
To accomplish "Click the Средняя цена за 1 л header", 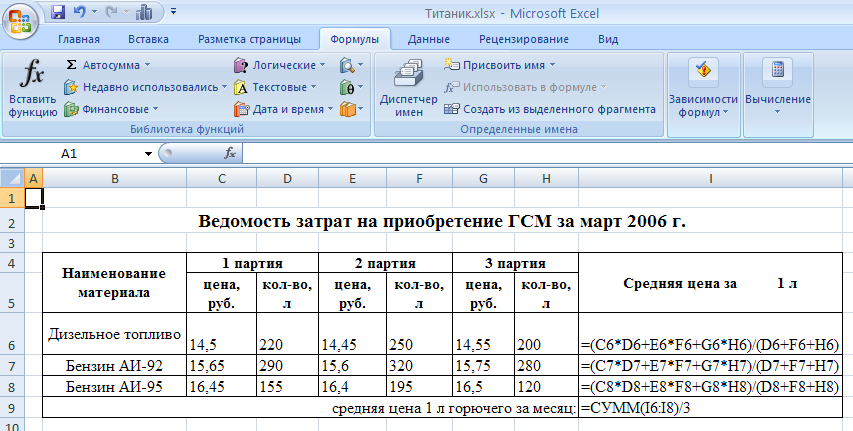I will pos(710,282).
